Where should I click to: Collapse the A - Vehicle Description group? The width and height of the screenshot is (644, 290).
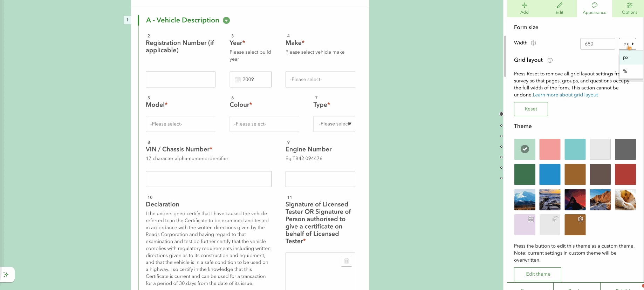coord(226,20)
